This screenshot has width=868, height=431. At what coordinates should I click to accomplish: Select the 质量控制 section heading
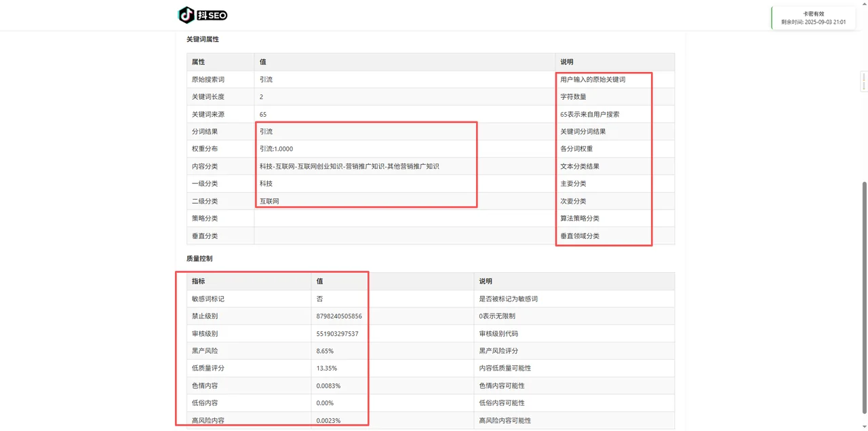[x=199, y=259]
